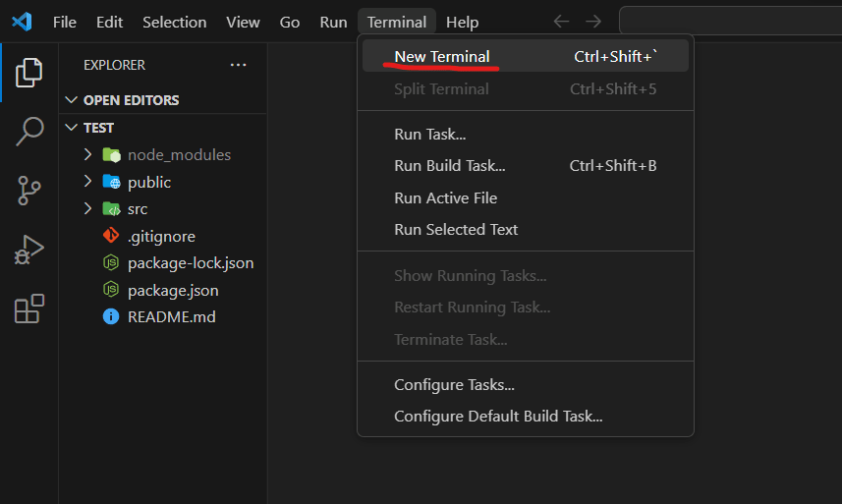Open the Extensions view icon

pos(29,308)
